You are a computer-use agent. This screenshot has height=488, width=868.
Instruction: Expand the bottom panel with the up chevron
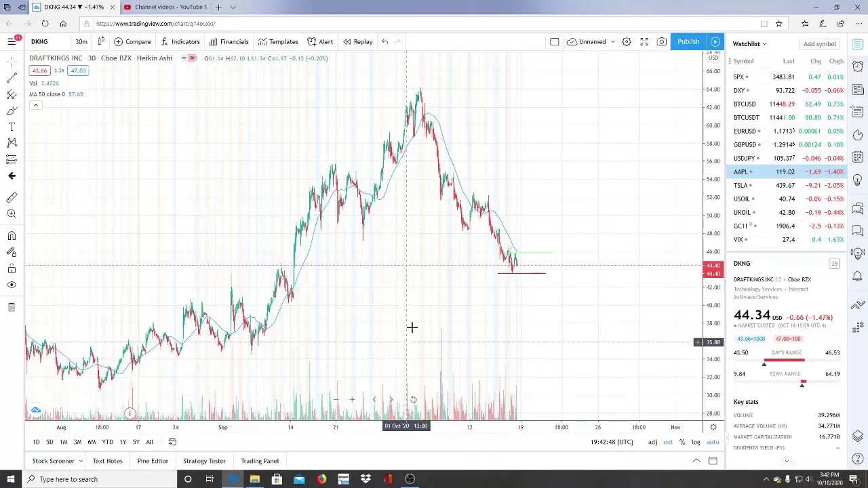coord(696,461)
